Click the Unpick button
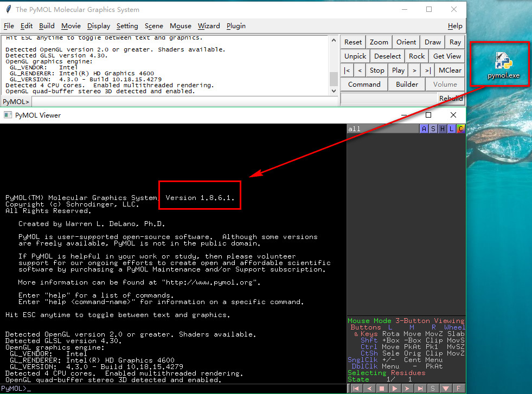Screen dimensions: 532x394 (x=355, y=56)
